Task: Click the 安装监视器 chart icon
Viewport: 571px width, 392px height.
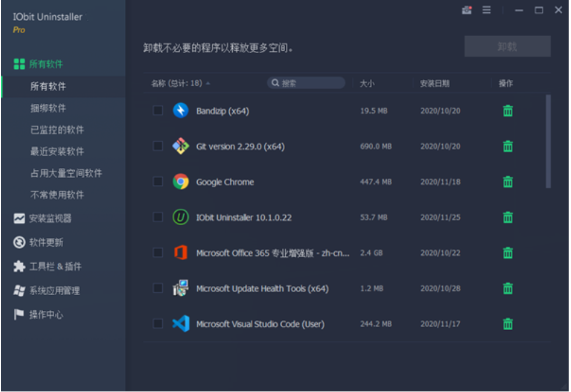Action: coord(19,219)
